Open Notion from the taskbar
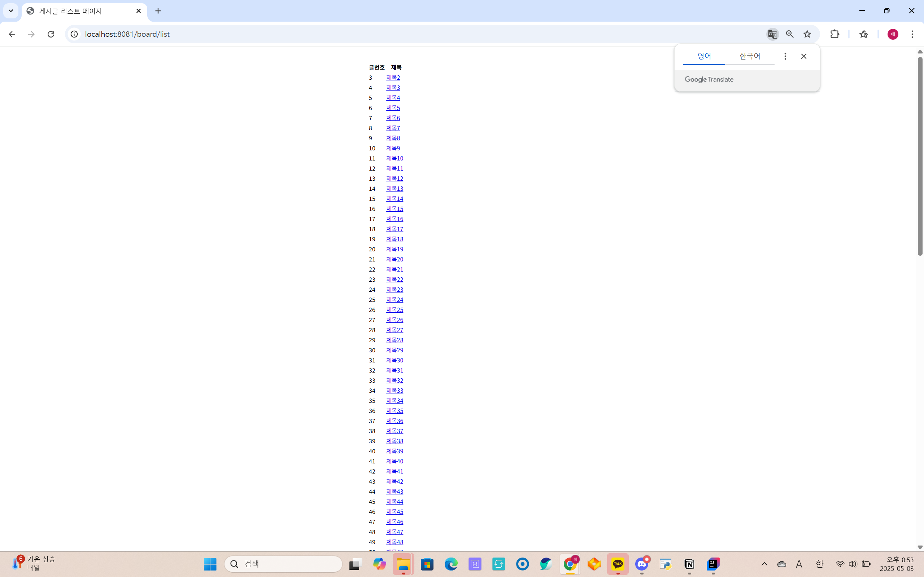This screenshot has width=924, height=577. 689,564
